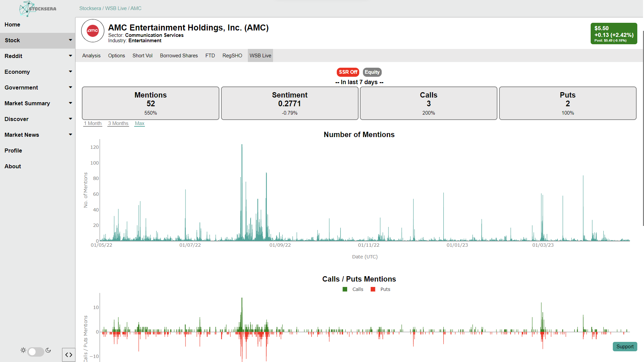644x362 pixels.
Task: Expand the Economy sidebar menu arrow
Action: click(70, 71)
